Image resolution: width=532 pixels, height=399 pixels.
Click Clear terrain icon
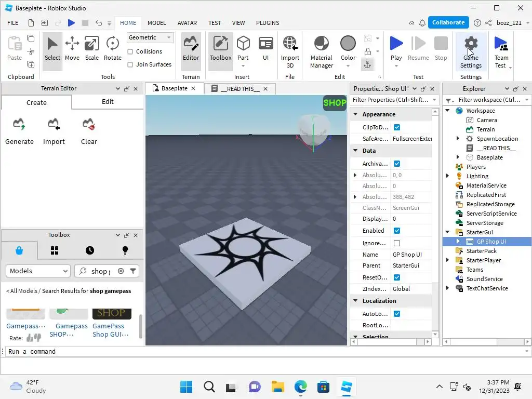89,131
